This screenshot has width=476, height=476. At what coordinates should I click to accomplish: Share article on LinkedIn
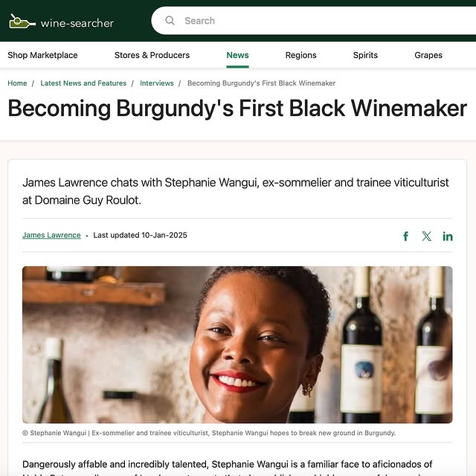448,237
